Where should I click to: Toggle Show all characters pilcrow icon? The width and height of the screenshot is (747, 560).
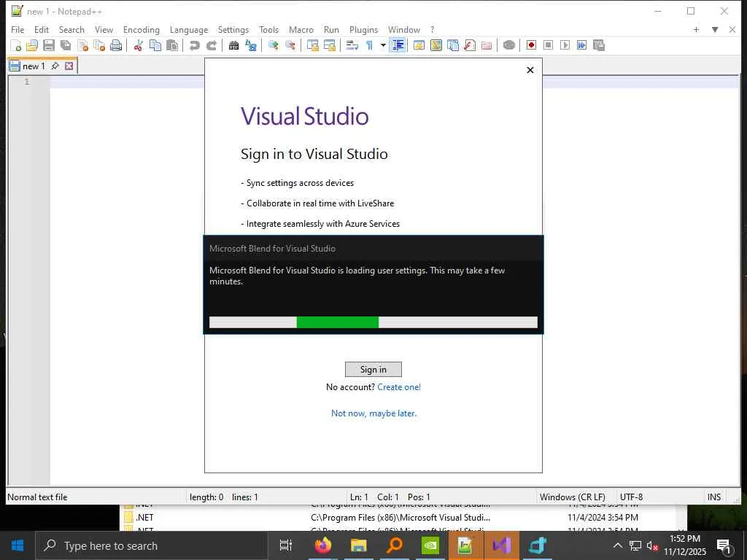(369, 45)
